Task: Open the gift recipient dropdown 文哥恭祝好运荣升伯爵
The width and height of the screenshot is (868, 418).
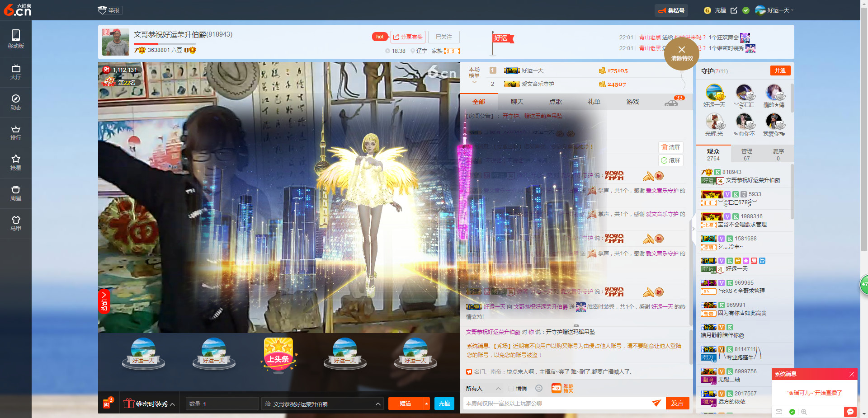Action: tap(322, 404)
